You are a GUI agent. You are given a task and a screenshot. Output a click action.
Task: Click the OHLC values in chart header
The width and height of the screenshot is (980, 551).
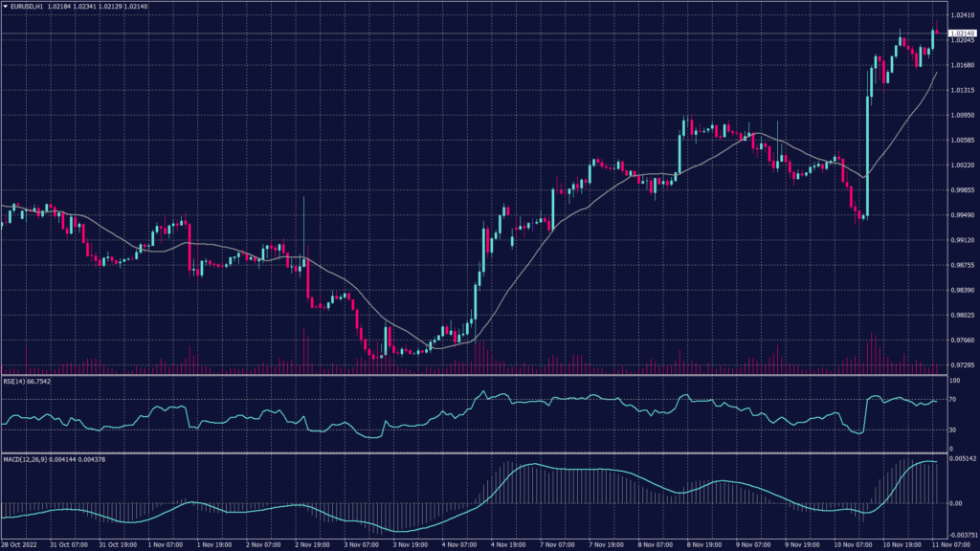94,7
